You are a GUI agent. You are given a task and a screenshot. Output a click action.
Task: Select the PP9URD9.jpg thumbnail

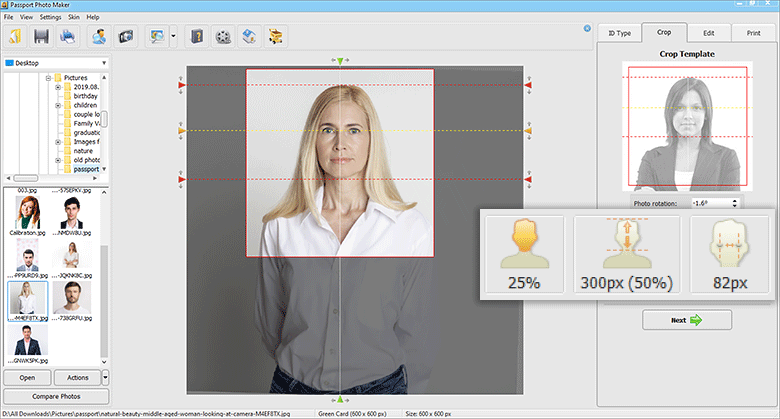(x=27, y=258)
